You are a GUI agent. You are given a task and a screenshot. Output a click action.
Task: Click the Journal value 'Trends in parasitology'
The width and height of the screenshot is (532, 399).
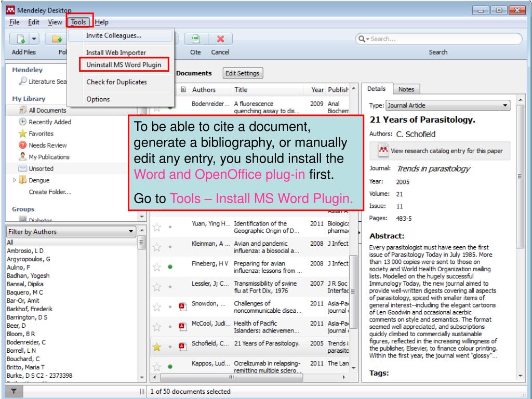433,169
